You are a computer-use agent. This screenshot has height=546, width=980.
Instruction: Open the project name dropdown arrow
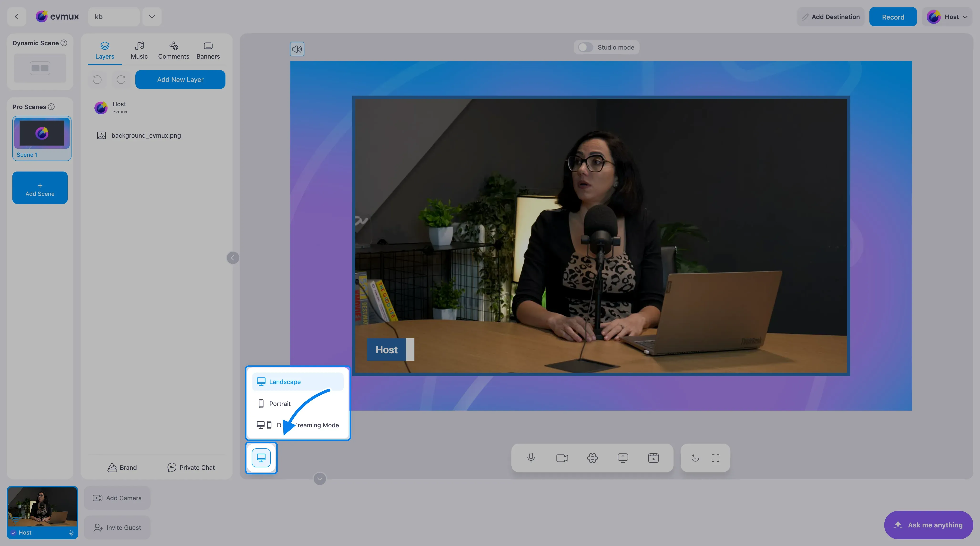click(x=152, y=17)
